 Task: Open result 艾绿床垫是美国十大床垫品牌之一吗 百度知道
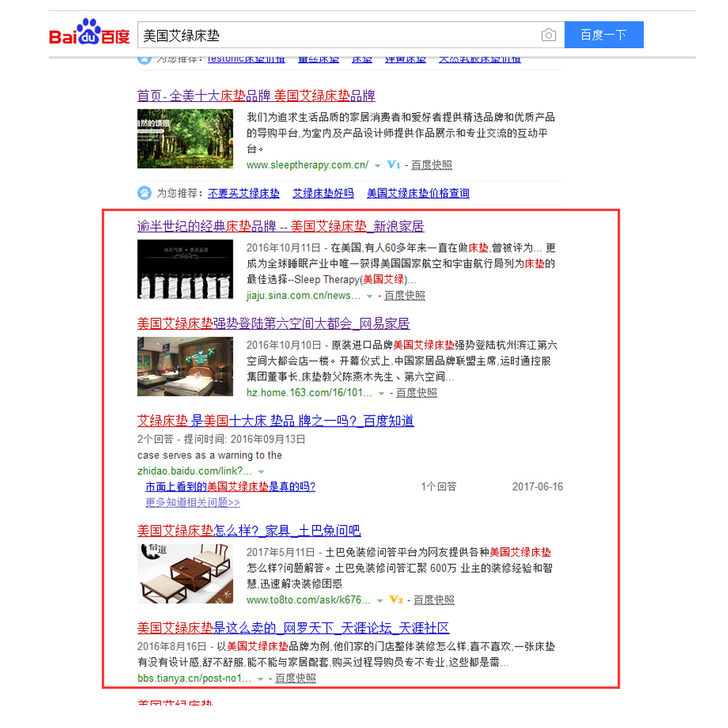point(275,421)
